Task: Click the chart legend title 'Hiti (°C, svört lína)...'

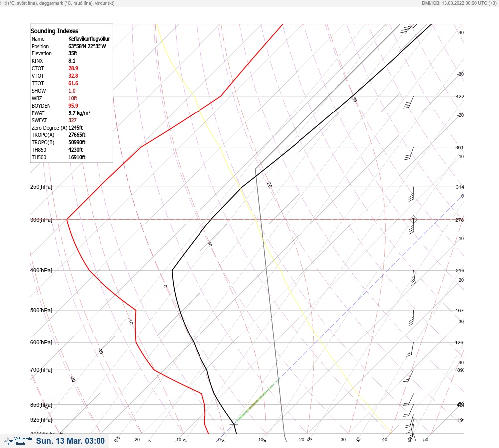Action: [x=58, y=3]
